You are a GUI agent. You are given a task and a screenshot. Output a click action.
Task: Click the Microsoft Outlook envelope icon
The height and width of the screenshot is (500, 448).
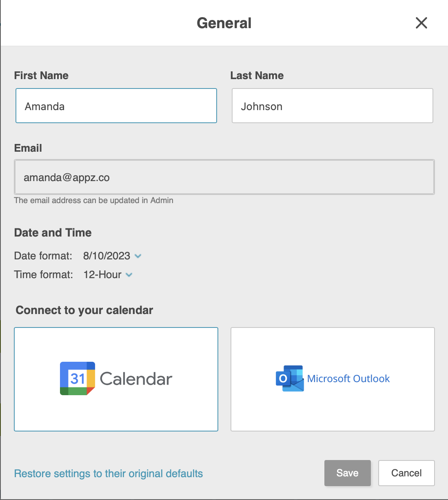290,378
